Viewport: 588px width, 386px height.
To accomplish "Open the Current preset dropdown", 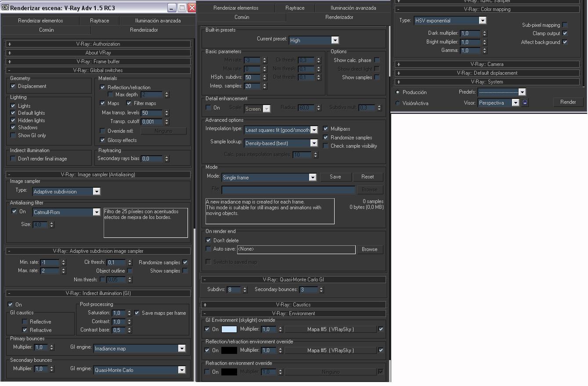I will click(314, 40).
